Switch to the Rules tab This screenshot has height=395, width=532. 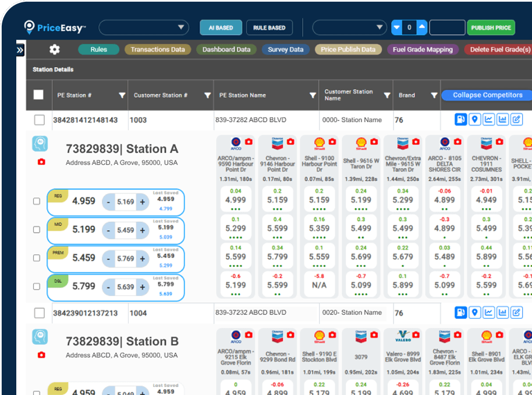point(99,50)
